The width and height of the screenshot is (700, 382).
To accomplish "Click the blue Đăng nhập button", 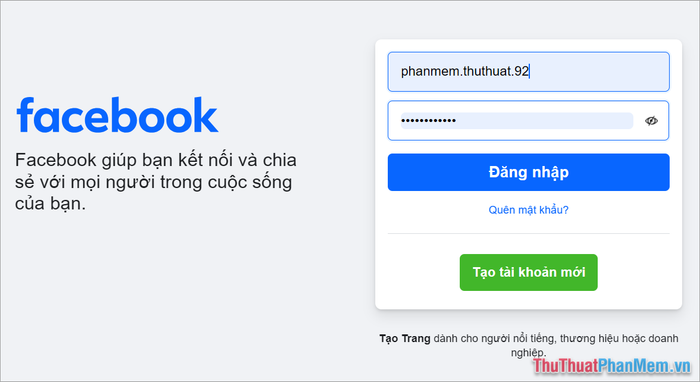I will point(529,172).
